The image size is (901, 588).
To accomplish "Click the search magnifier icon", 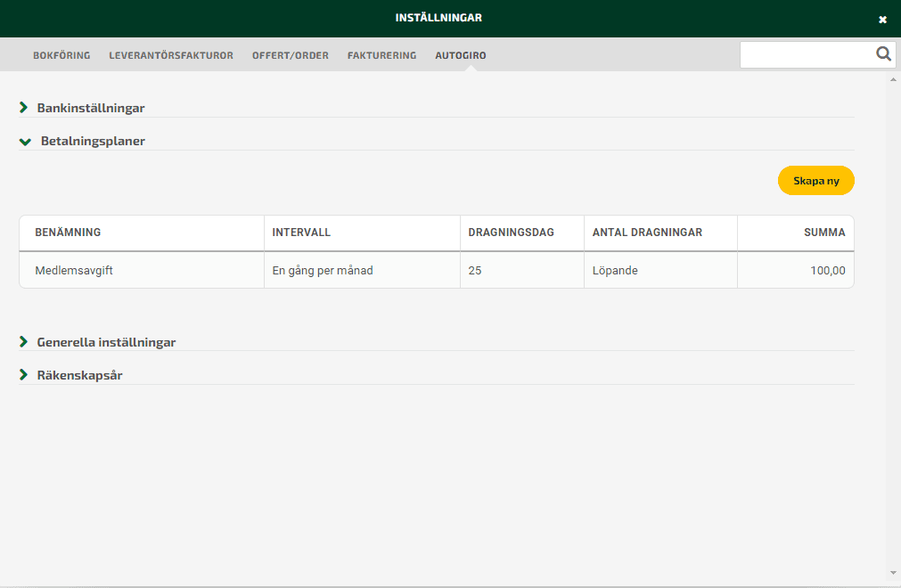I will pos(883,54).
